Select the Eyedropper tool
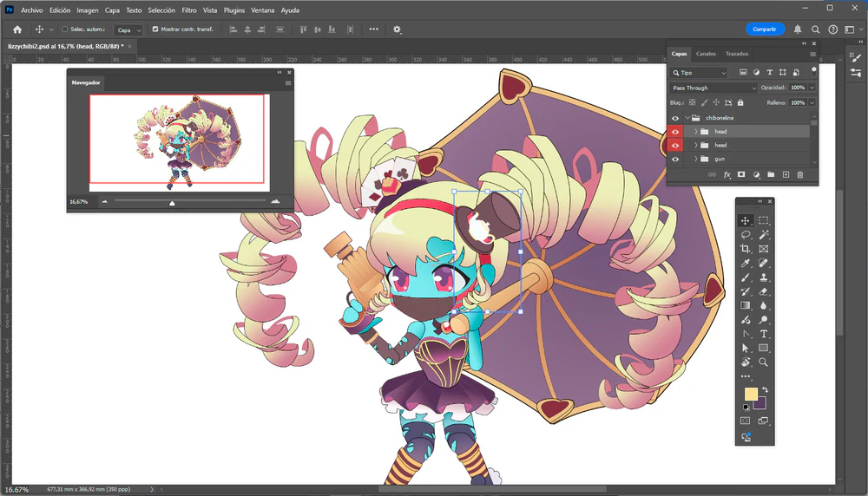868x496 pixels. point(746,264)
